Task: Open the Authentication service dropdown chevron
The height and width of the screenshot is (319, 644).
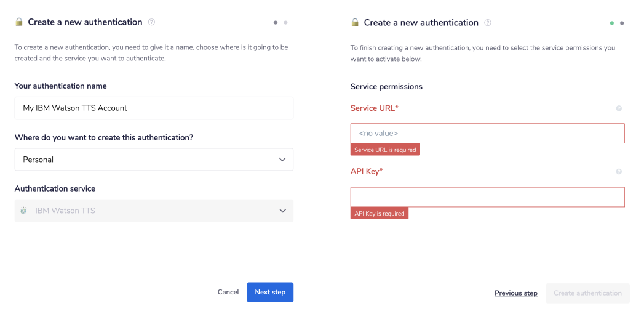Action: tap(282, 211)
